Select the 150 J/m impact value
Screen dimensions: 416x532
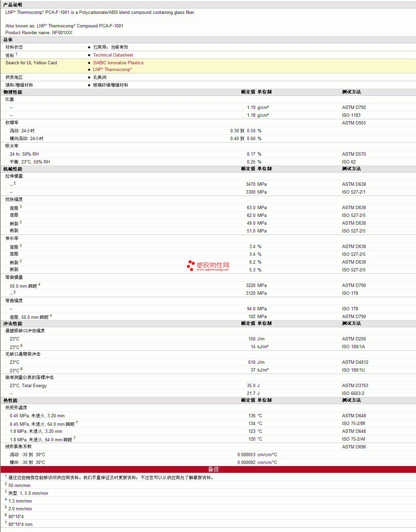[256, 339]
